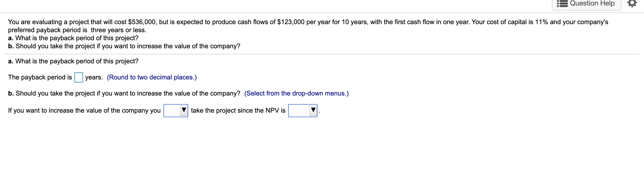Image resolution: width=644 pixels, height=178 pixels.
Task: Click the Question Help menu
Action: pos(586,3)
